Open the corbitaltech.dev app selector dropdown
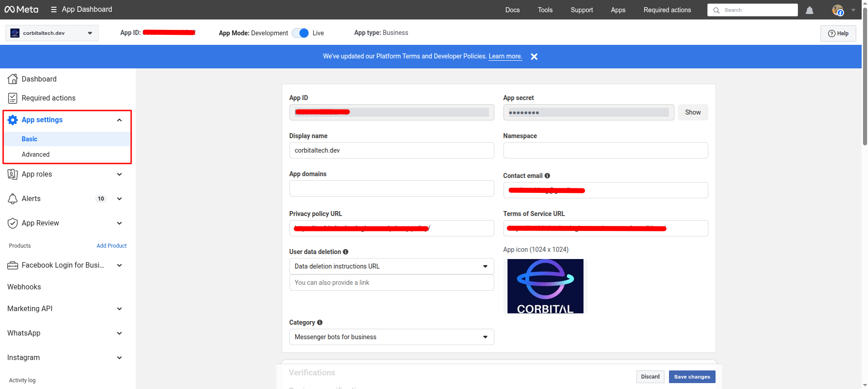Viewport: 868px width, 389px height. pos(52,33)
